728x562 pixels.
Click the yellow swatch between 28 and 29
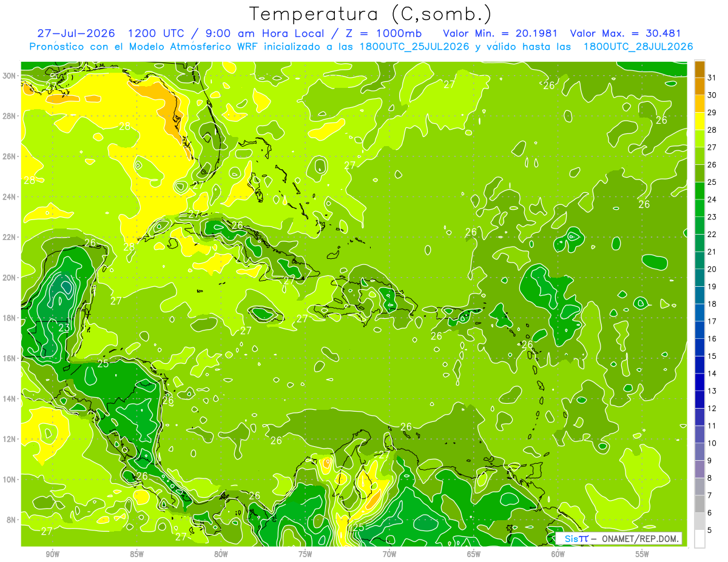tap(699, 121)
